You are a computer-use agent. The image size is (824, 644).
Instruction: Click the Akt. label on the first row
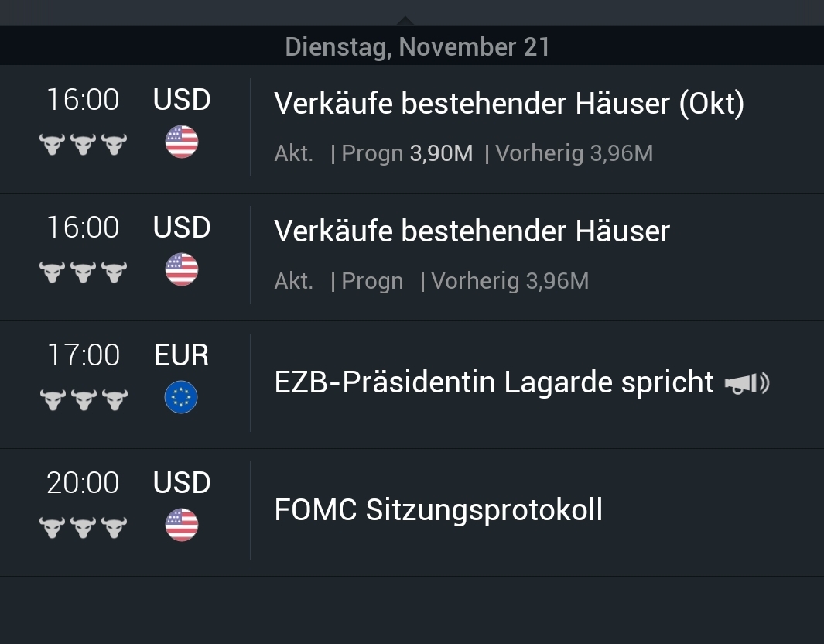tap(294, 153)
